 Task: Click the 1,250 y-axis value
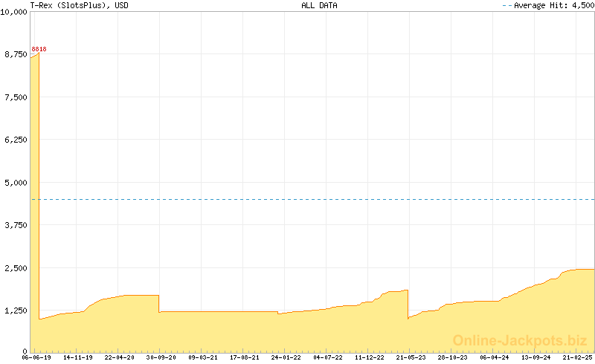click(15, 311)
